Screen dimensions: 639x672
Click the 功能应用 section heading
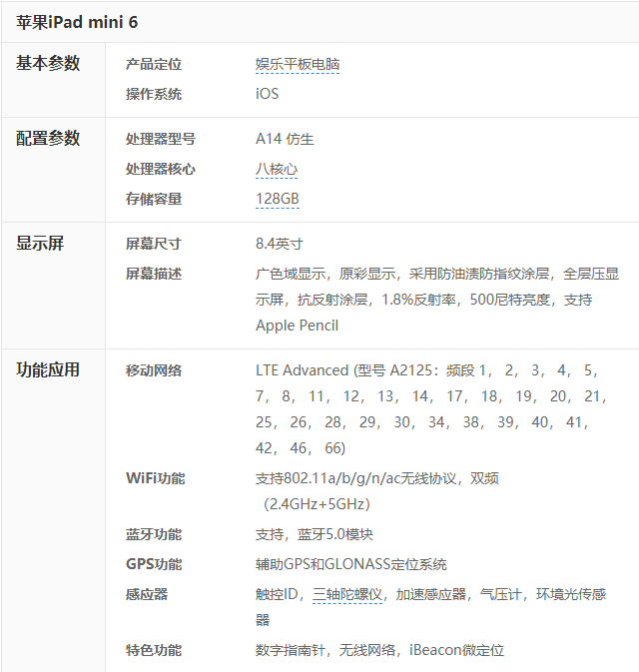(x=48, y=370)
